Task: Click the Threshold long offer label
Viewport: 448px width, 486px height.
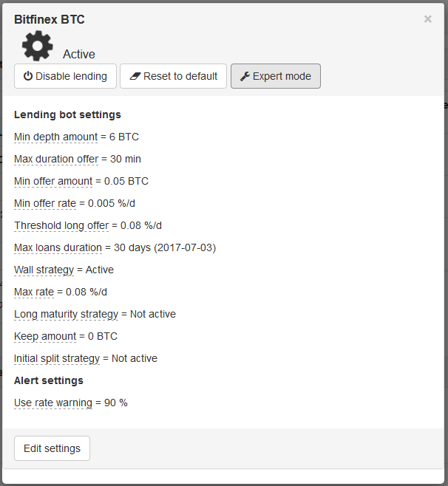Action: (x=61, y=225)
